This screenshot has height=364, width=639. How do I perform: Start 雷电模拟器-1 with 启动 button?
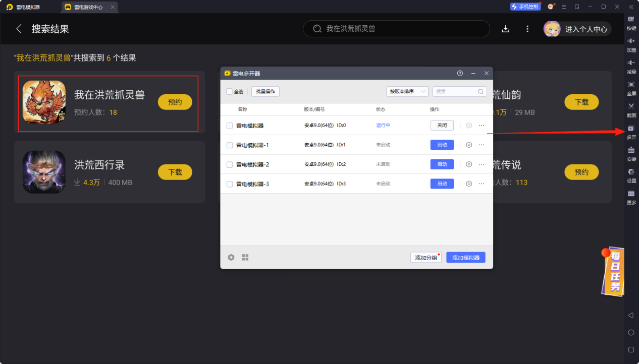442,145
